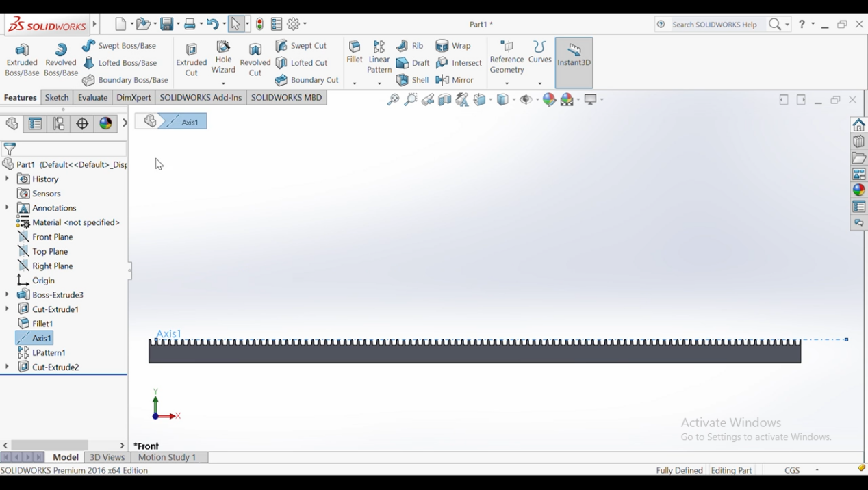Select the Intersect tool
This screenshot has width=868, height=490.
point(459,63)
